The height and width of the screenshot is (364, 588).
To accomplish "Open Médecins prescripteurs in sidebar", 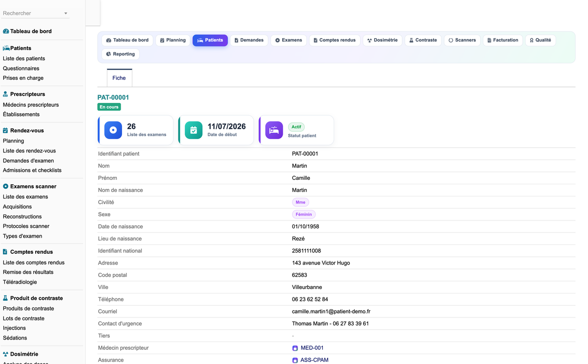I will [x=31, y=105].
